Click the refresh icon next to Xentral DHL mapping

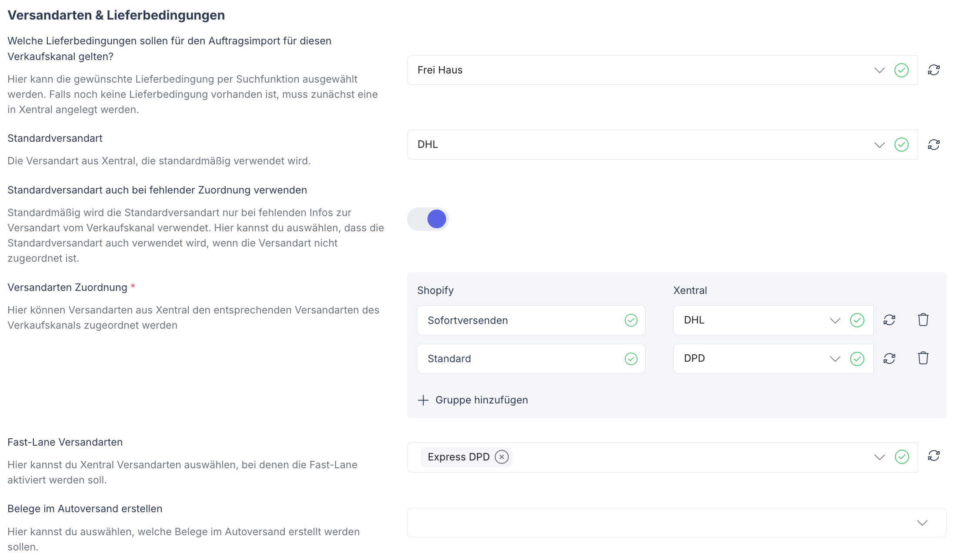889,320
